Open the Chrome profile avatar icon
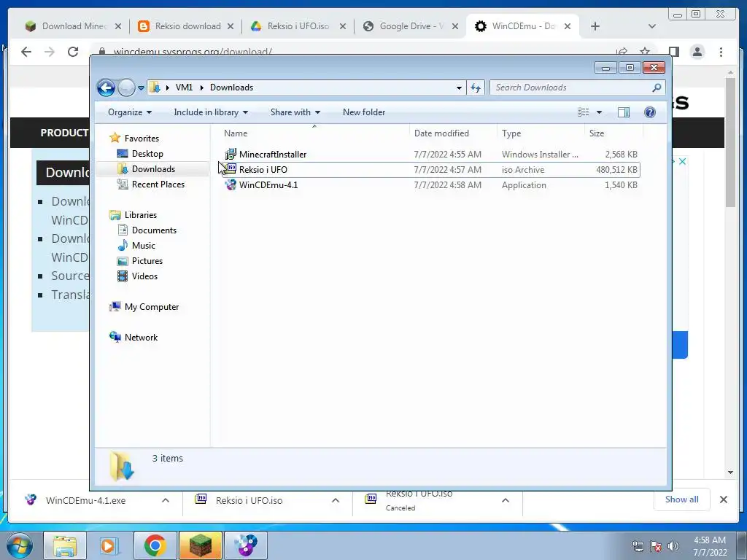The width and height of the screenshot is (747, 560). 697,52
